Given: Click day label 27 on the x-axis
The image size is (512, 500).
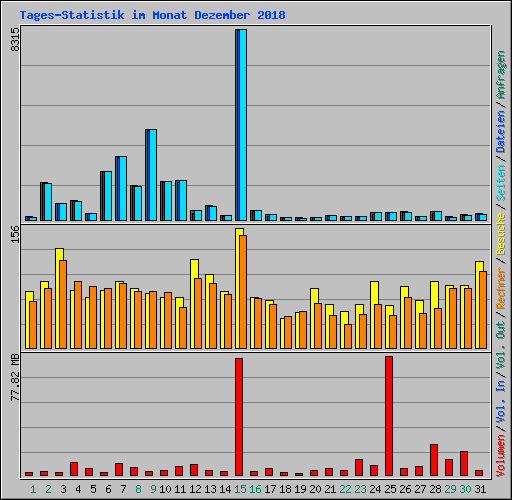Looking at the screenshot, I should pyautogui.click(x=420, y=489).
